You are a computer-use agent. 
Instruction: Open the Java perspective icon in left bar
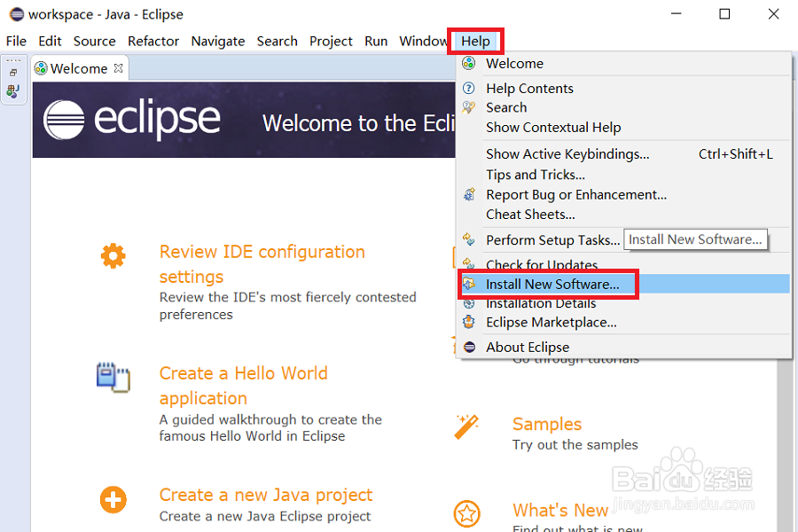13,90
